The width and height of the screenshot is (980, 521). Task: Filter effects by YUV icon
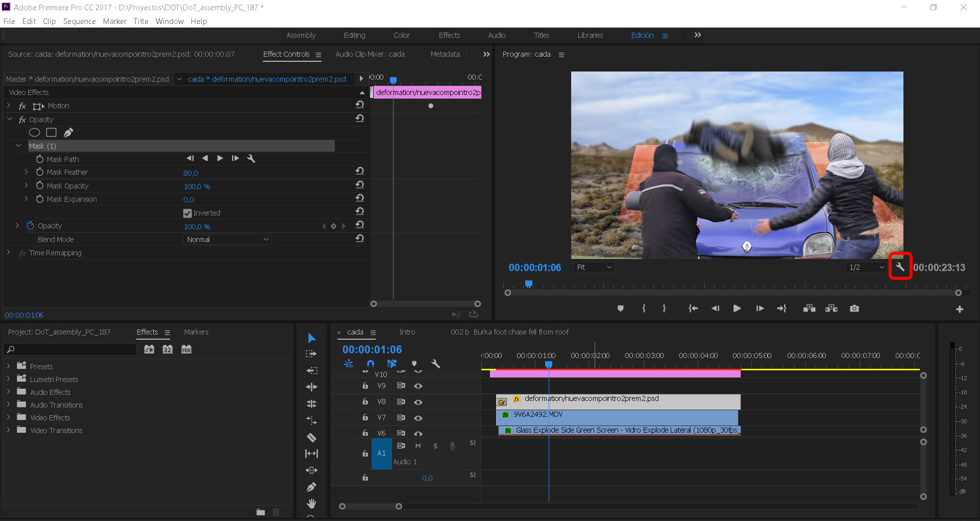[x=186, y=349]
